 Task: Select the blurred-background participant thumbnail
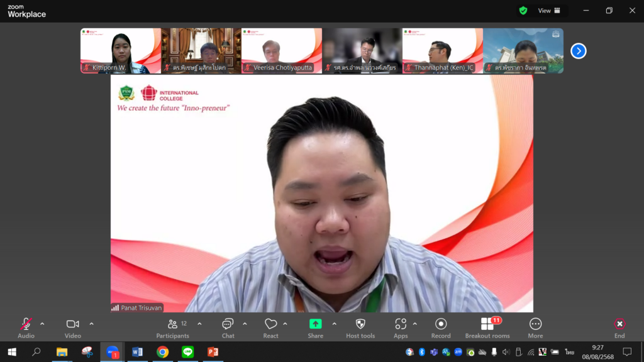[x=362, y=51]
